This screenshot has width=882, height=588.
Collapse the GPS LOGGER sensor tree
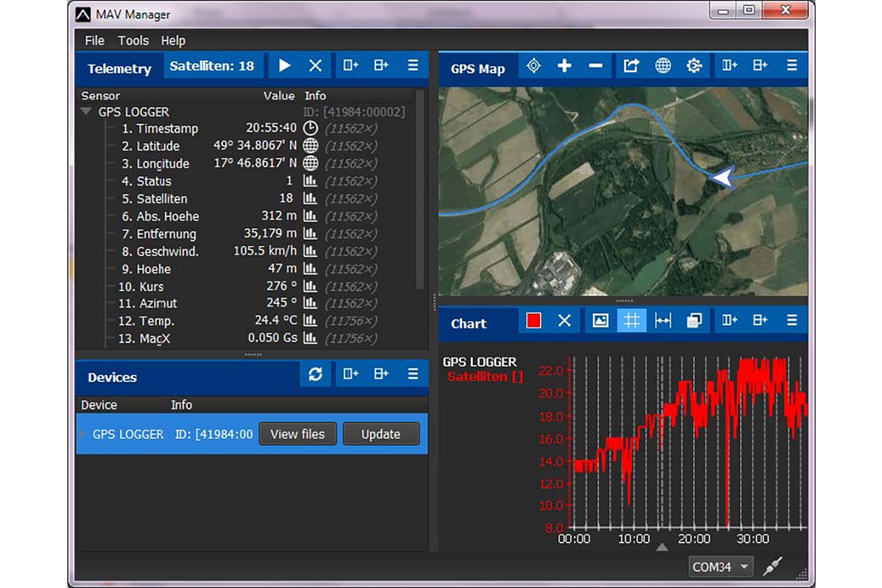click(86, 112)
